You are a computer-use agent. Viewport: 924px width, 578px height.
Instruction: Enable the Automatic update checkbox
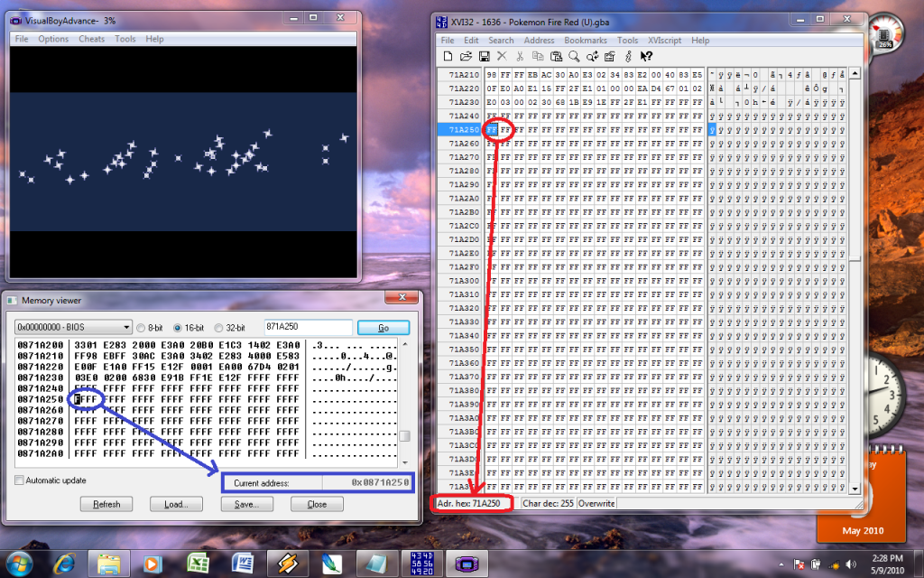coord(20,480)
